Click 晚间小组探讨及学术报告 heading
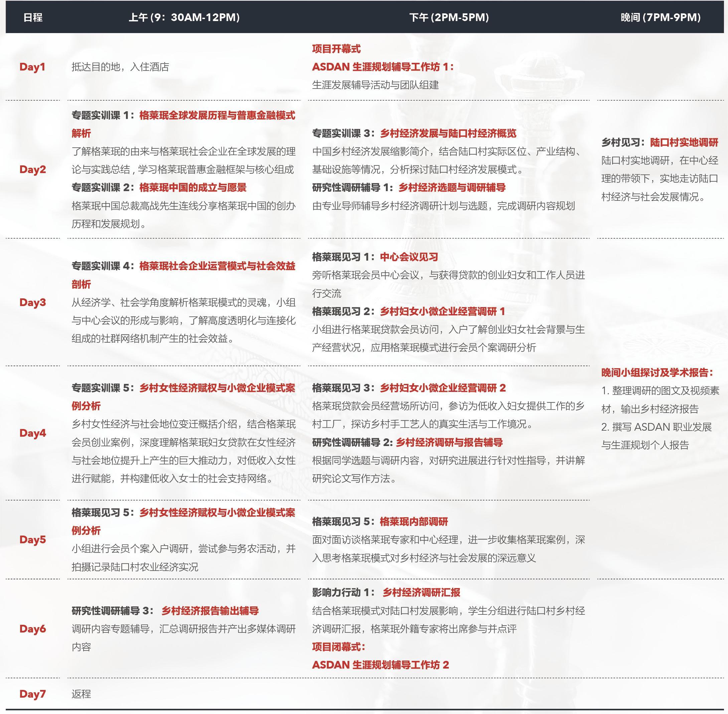Screen dimensions: 728x714 click(657, 373)
